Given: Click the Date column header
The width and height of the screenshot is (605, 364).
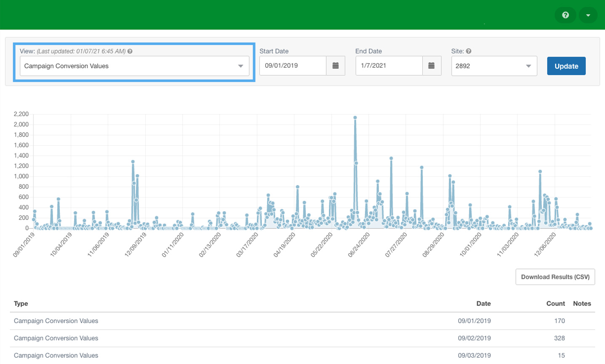Looking at the screenshot, I should 483,303.
